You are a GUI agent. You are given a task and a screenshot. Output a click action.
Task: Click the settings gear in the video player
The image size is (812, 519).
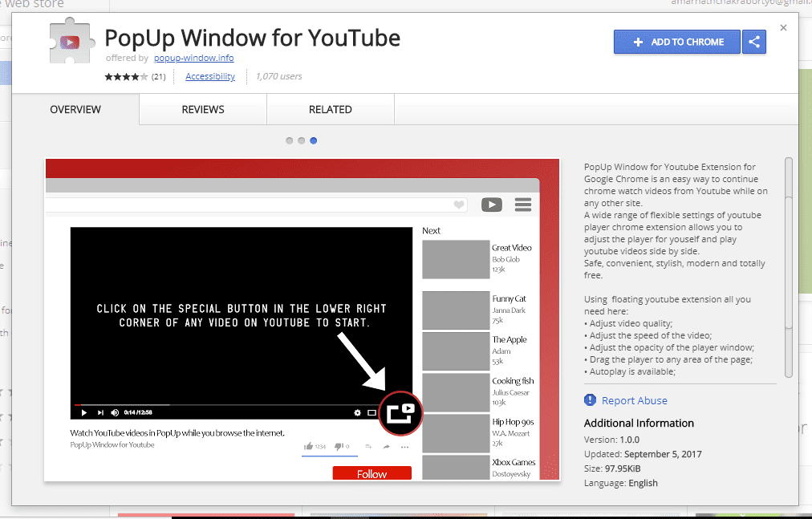point(357,413)
